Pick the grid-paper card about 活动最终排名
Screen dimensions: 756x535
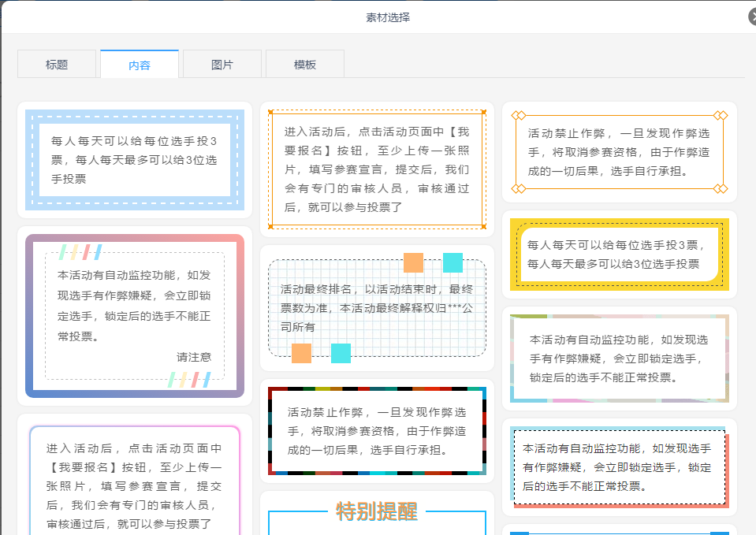[x=377, y=308]
